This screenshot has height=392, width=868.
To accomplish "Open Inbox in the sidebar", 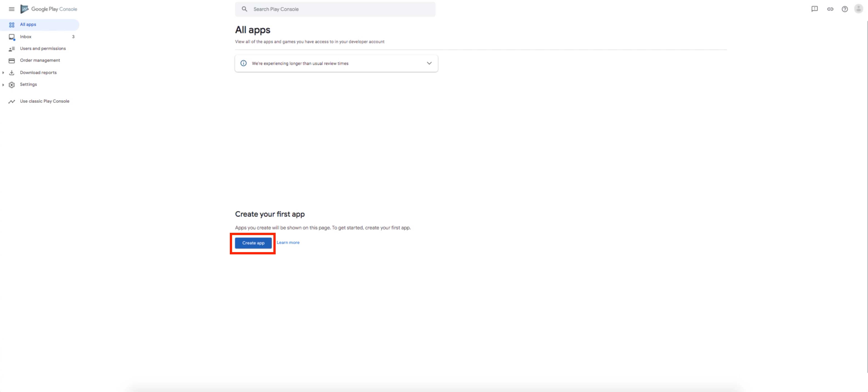I will [x=26, y=37].
